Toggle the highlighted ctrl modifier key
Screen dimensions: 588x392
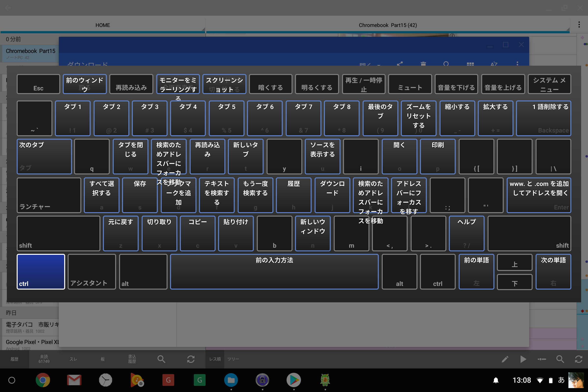coord(41,272)
